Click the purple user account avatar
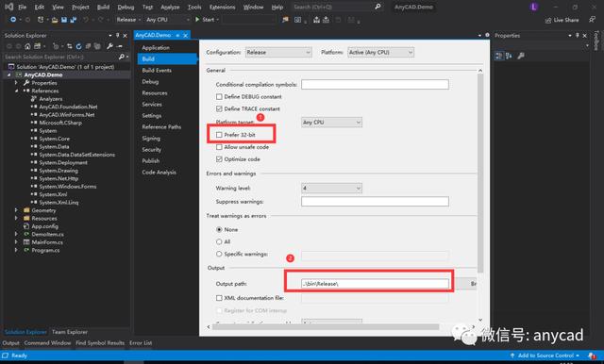The image size is (604, 364). [x=534, y=7]
